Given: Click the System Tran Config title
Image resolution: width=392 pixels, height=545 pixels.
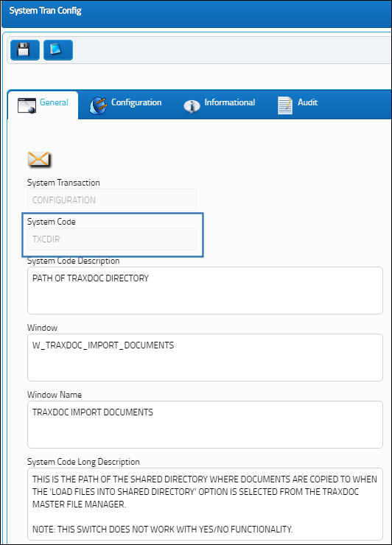Looking at the screenshot, I should click(x=45, y=11).
